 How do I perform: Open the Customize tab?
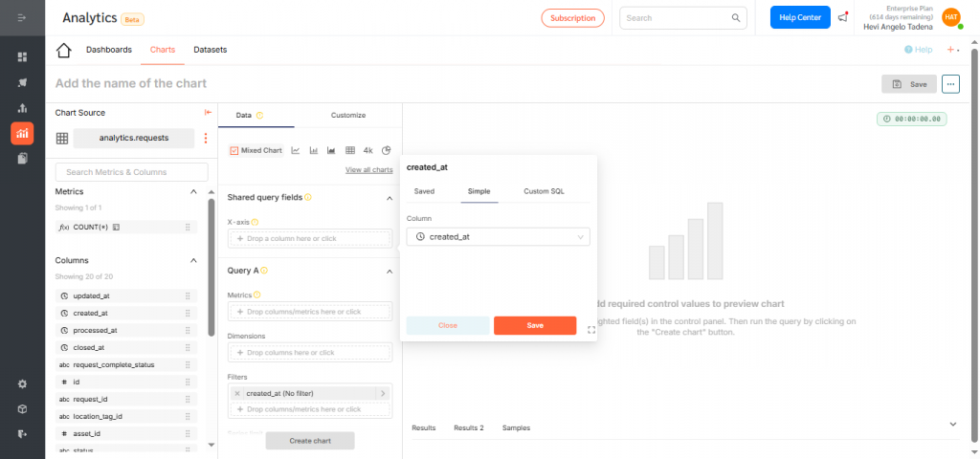click(x=348, y=115)
